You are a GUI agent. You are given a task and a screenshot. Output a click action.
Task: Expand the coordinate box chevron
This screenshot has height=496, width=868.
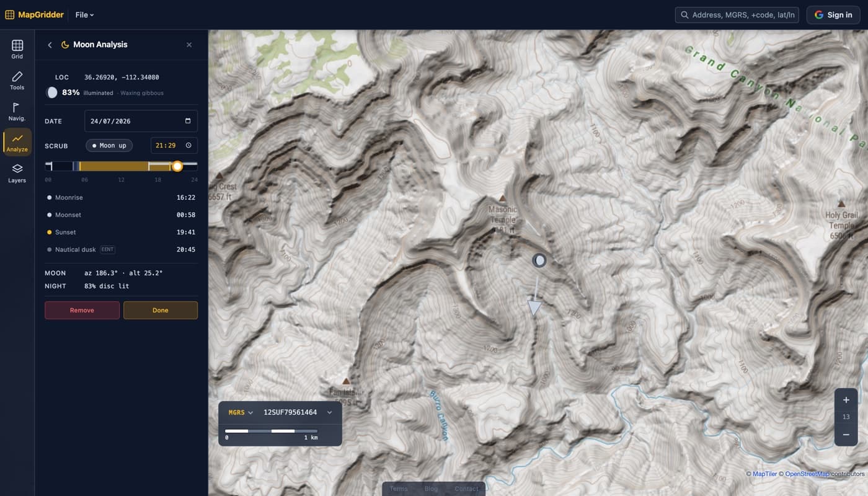[x=329, y=412]
